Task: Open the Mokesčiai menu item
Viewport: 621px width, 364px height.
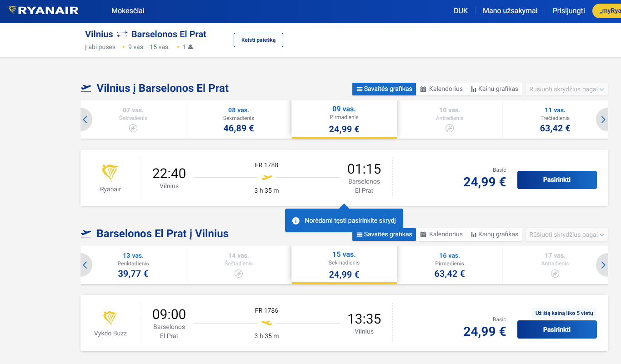Action: 128,11
